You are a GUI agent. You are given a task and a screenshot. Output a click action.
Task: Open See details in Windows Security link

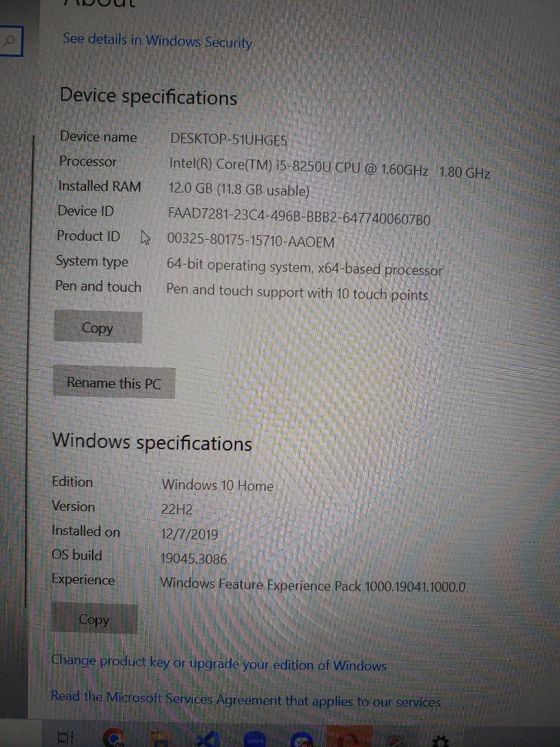[157, 41]
